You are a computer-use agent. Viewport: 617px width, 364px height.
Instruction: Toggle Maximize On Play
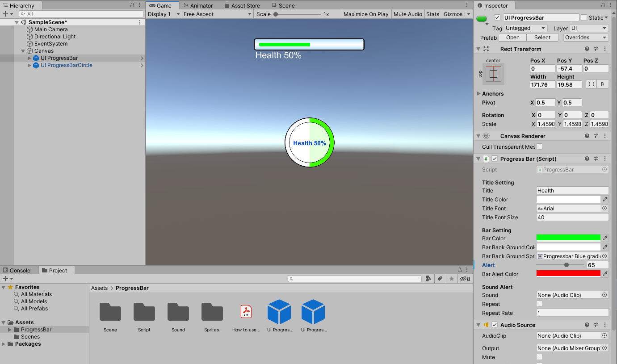point(366,14)
